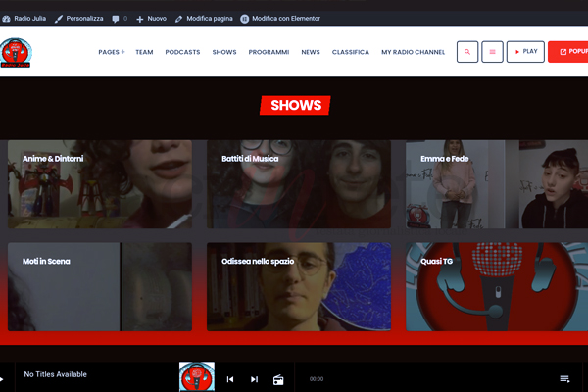Open the Battiti di Musica show
This screenshot has height=392, width=588.
click(299, 184)
